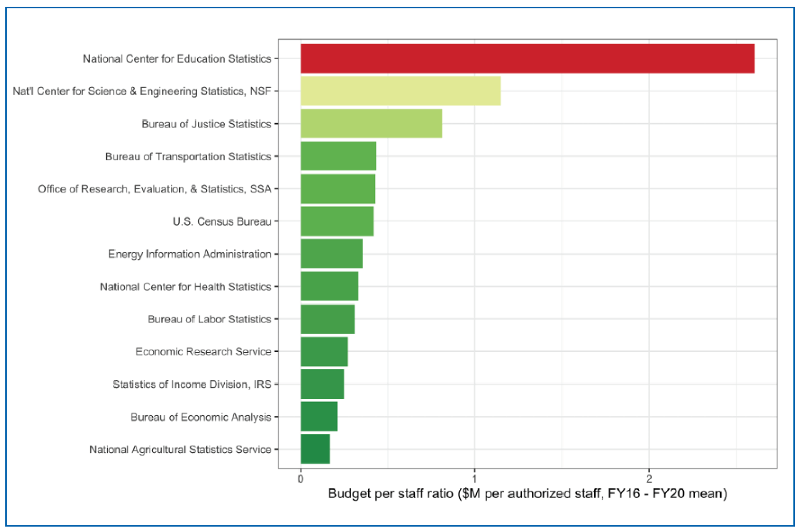Click the 'Bureau of Justice Statistics' axis label
This screenshot has height=532, width=805.
(x=206, y=124)
